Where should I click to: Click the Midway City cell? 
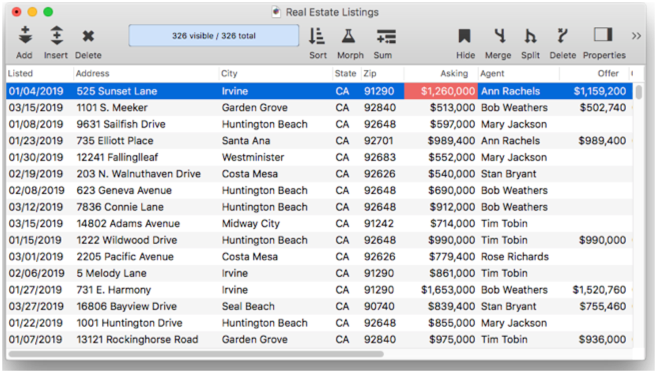pos(251,224)
